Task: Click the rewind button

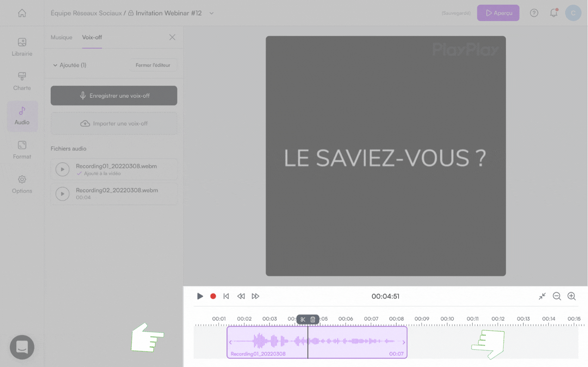Action: coord(241,296)
